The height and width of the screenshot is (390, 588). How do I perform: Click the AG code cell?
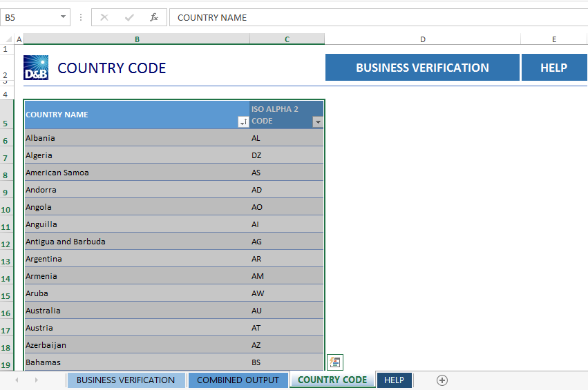(x=287, y=242)
